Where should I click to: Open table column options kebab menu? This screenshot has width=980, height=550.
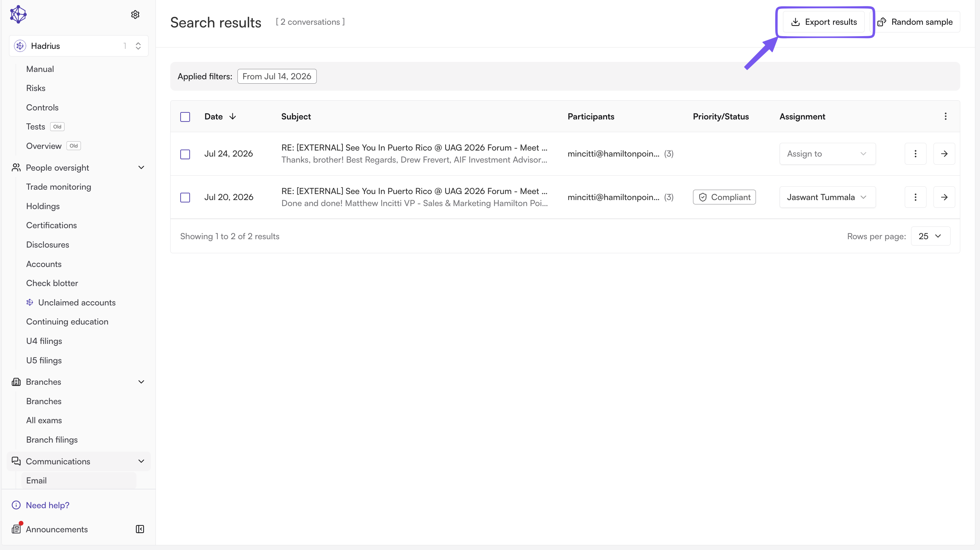click(x=945, y=116)
